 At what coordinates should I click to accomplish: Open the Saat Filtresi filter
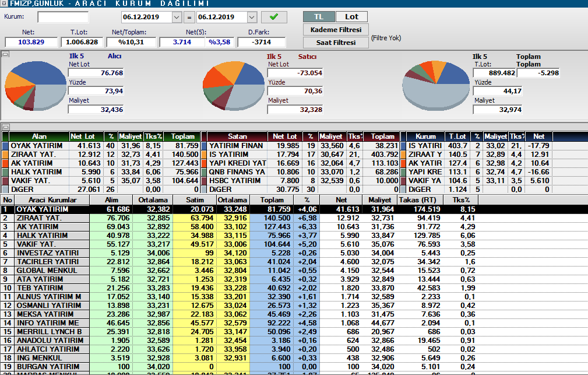(336, 43)
